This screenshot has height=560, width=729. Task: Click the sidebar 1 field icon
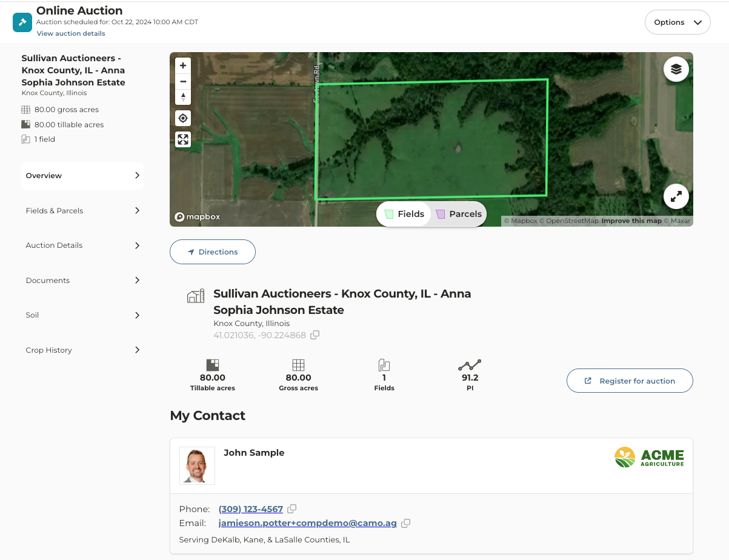[25, 139]
